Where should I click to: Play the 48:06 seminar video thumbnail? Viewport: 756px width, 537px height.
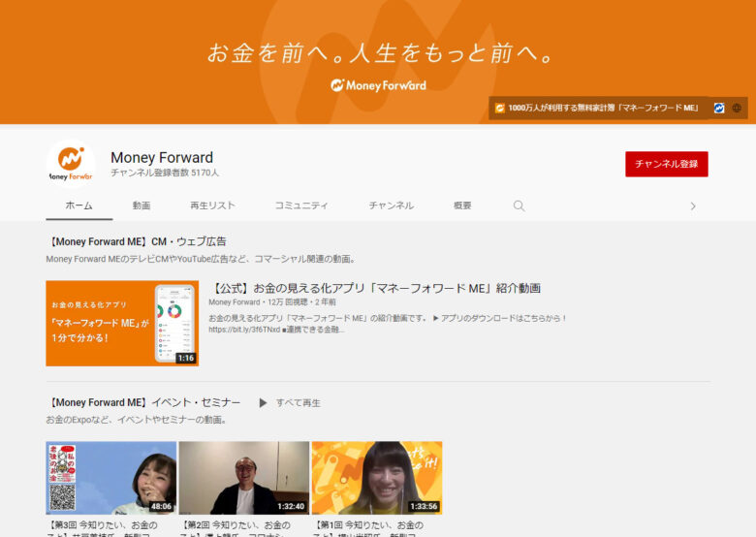click(x=111, y=478)
